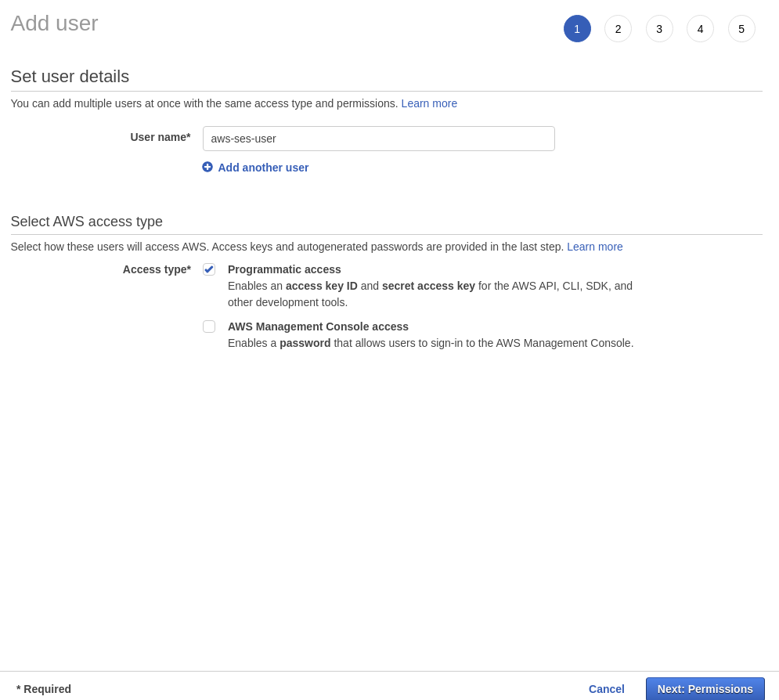Image resolution: width=779 pixels, height=700 pixels.
Task: Focus the User name input field
Action: [378, 139]
